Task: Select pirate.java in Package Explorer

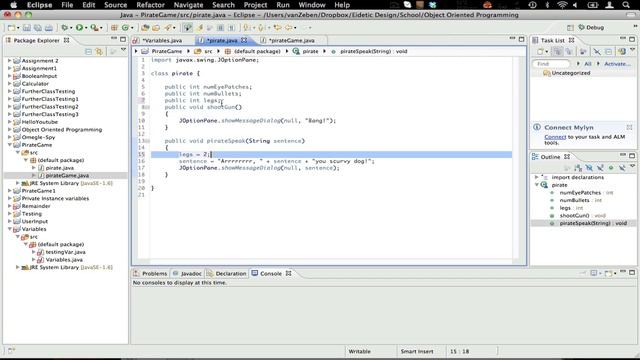Action: [60, 168]
